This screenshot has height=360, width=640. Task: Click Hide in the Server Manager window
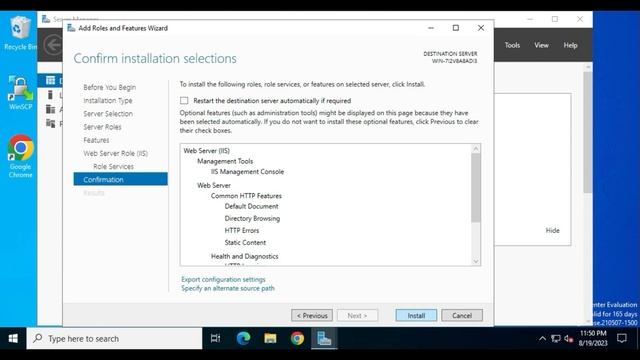tap(552, 230)
